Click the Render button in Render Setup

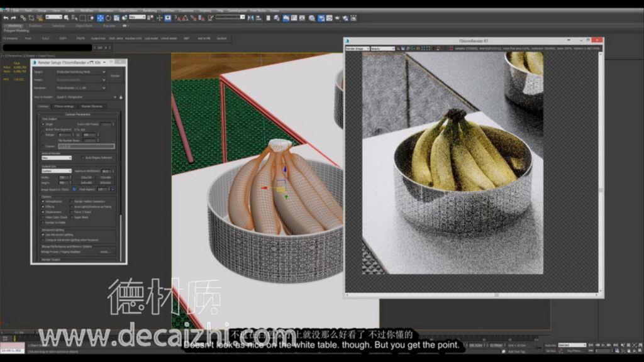pyautogui.click(x=116, y=76)
